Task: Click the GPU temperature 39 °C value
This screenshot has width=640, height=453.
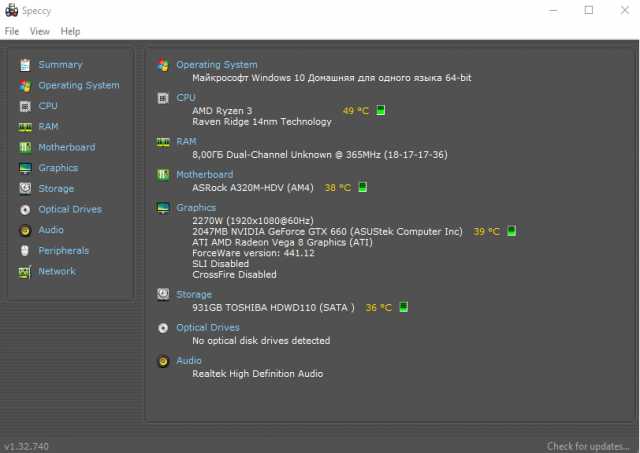Action: point(486,232)
